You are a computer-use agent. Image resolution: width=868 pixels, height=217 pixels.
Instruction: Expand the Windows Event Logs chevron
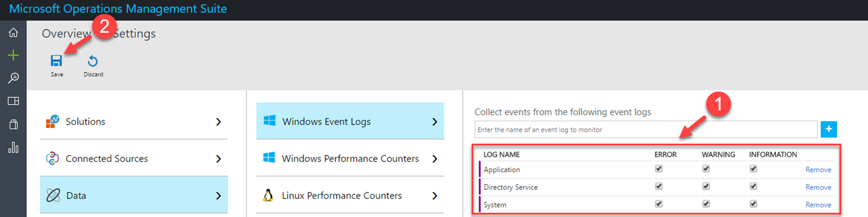tap(435, 122)
